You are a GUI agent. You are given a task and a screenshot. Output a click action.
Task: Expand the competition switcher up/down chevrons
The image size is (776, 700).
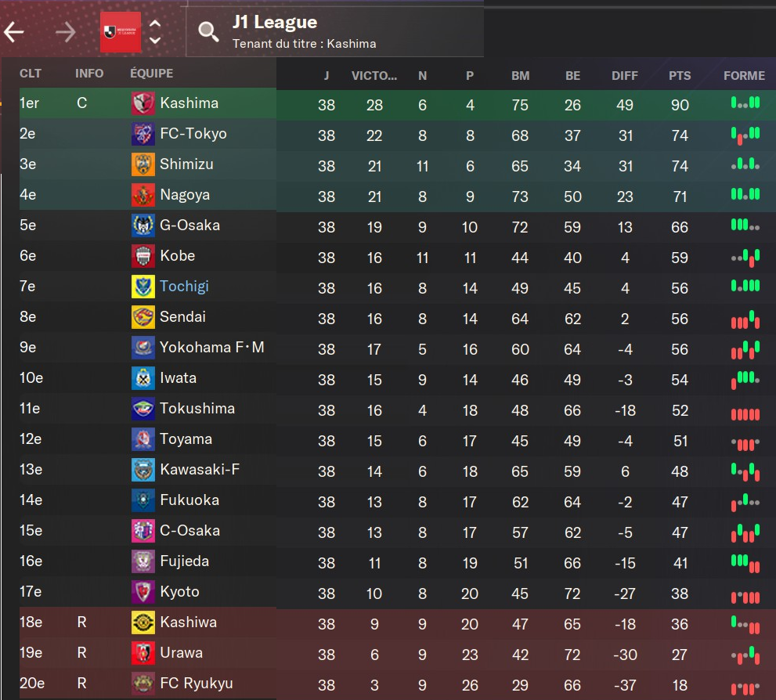click(155, 32)
